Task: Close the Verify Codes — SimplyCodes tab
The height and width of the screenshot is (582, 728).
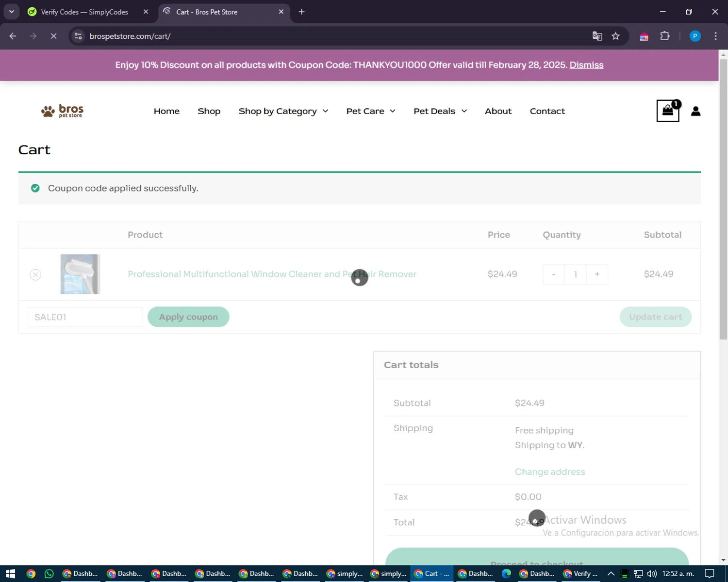Action: (x=146, y=12)
